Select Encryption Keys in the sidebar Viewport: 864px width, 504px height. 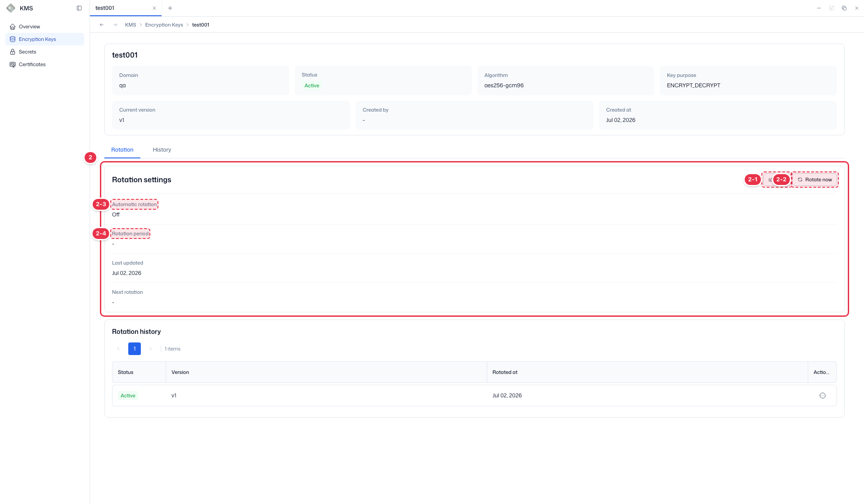pyautogui.click(x=45, y=39)
